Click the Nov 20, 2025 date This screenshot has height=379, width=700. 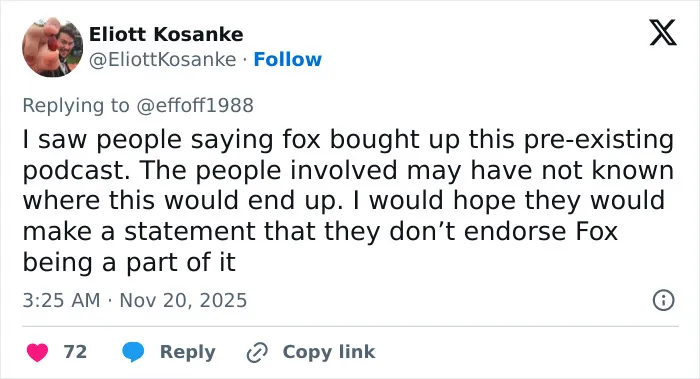tap(183, 300)
